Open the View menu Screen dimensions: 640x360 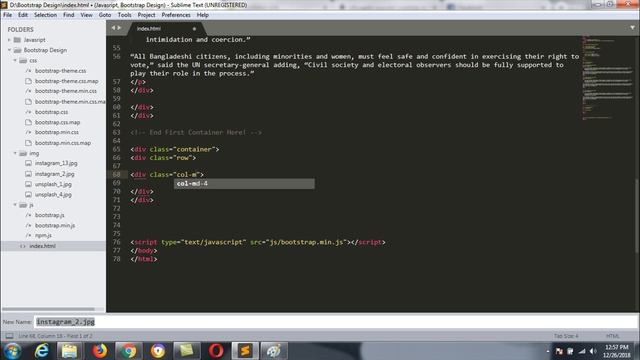[x=86, y=15]
